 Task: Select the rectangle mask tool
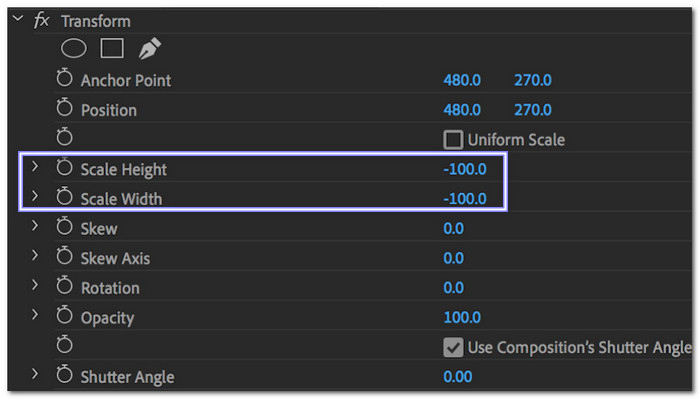click(x=112, y=48)
